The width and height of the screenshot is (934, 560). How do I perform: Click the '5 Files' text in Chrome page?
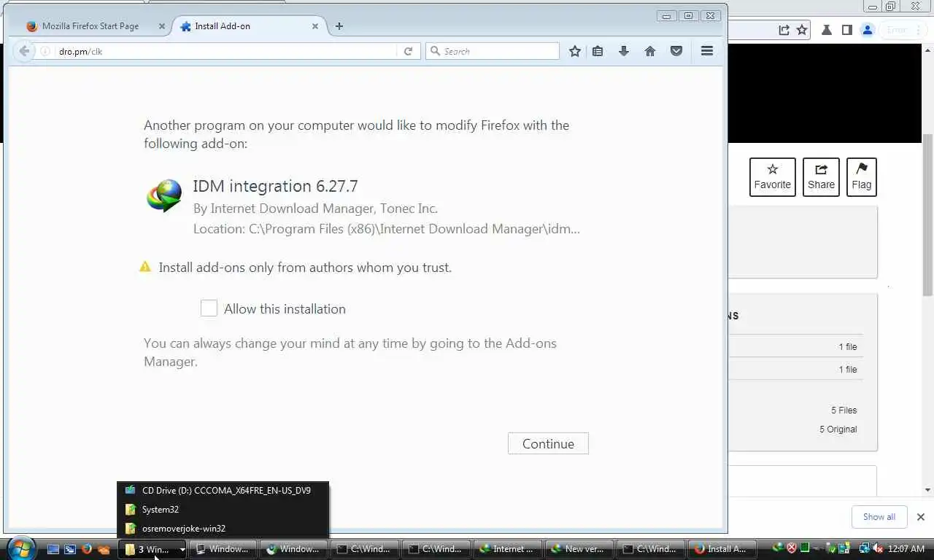[844, 411]
